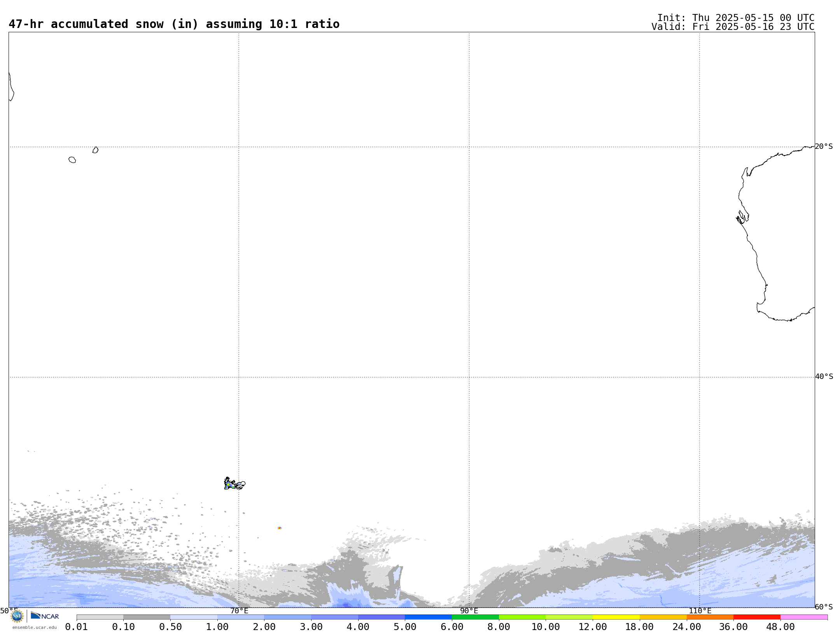The height and width of the screenshot is (632, 840).
Task: Open the ensemble.ucar.edu link text
Action: (x=34, y=627)
